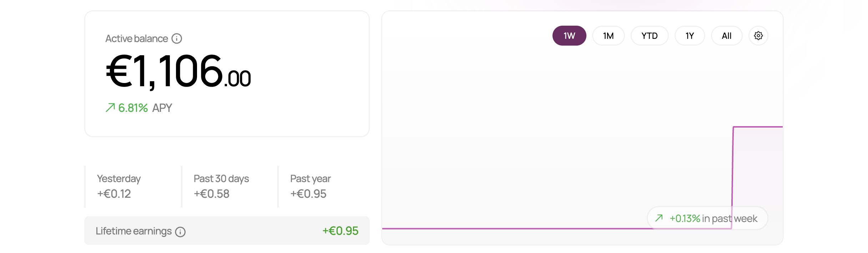Click the Past 30 days earnings
The image size is (868, 253).
coord(221,186)
